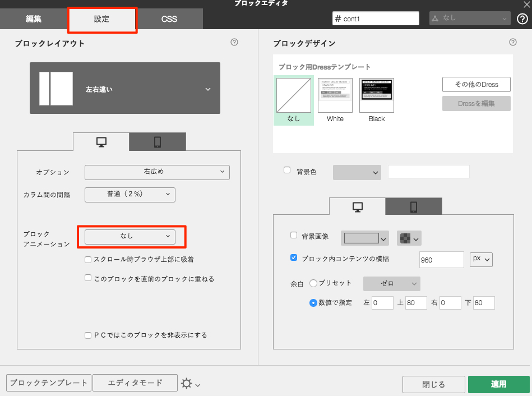Click the 左右違い layout thumbnail icon
The height and width of the screenshot is (396, 532).
click(56, 88)
